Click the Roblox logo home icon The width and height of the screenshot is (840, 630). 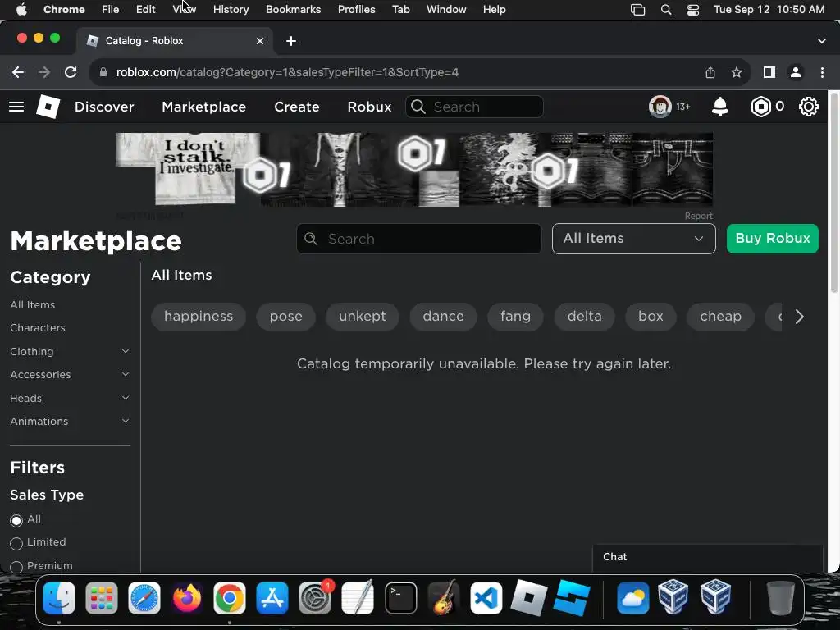pos(48,107)
